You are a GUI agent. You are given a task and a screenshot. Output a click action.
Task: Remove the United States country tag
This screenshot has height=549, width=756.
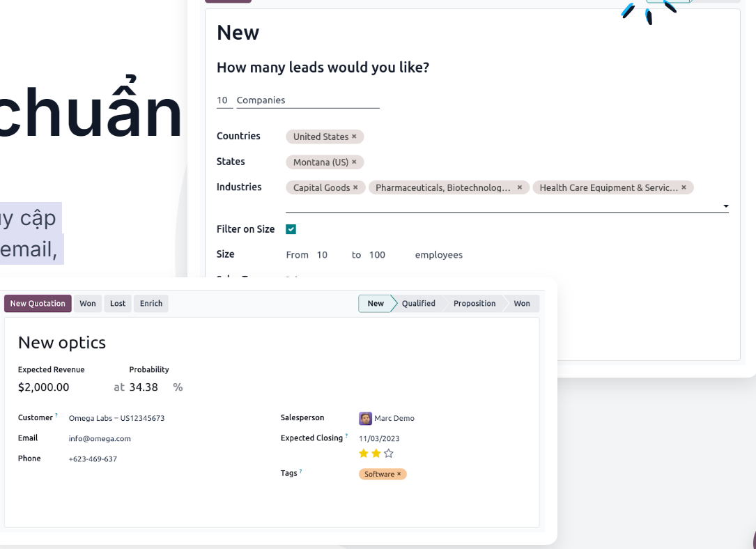(x=354, y=137)
